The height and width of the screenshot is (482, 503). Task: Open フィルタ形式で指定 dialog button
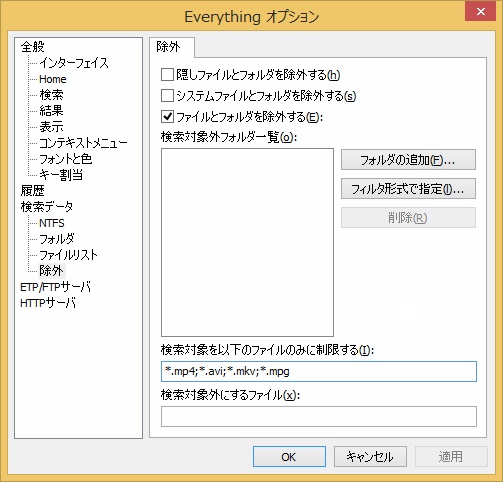tap(408, 189)
